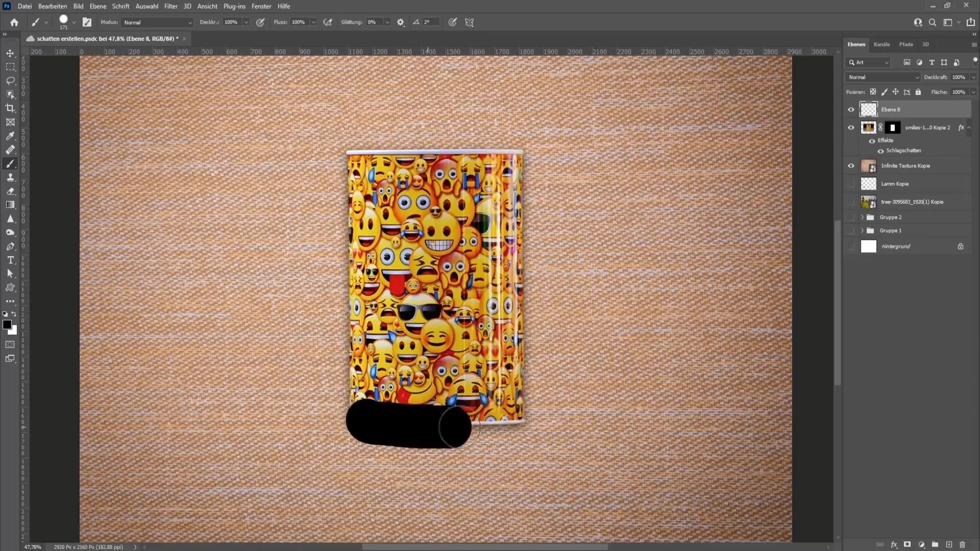The height and width of the screenshot is (551, 980).
Task: Hide the Infinite Texture Kopie layer
Action: (x=851, y=165)
